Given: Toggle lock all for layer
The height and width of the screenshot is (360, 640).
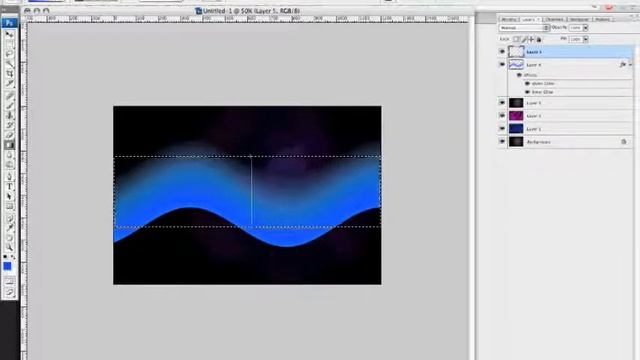Looking at the screenshot, I should coord(539,40).
